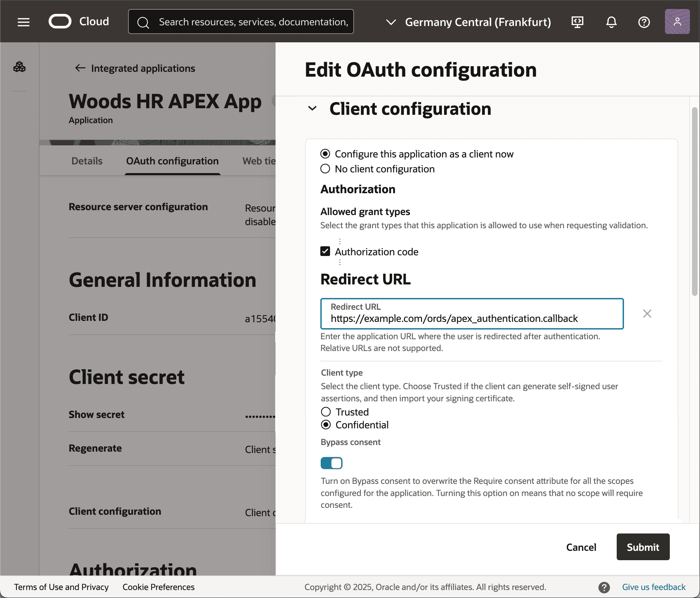This screenshot has width=700, height=598.
Task: Open the Cloud Shell developer tools icon
Action: (x=577, y=22)
